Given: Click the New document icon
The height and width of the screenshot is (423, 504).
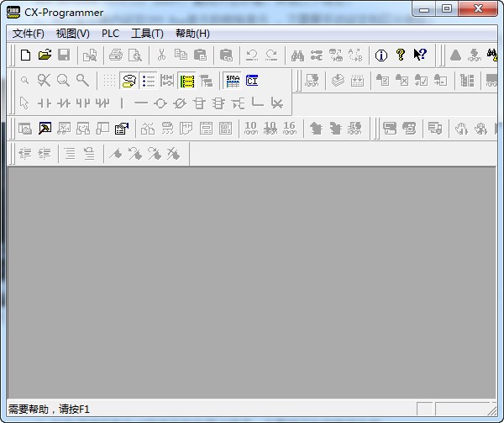Looking at the screenshot, I should [x=26, y=56].
